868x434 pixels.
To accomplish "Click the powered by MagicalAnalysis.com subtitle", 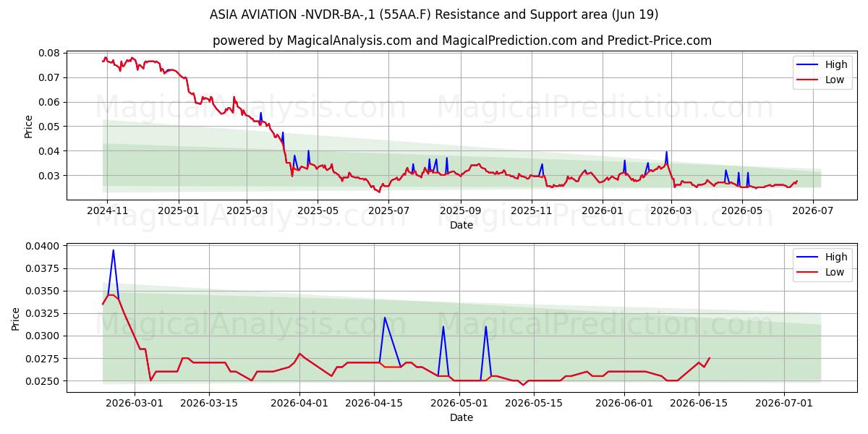I will [462, 41].
